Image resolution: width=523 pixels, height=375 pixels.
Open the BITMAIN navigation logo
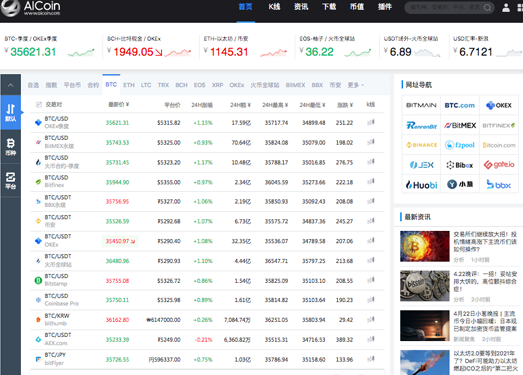pyautogui.click(x=421, y=105)
